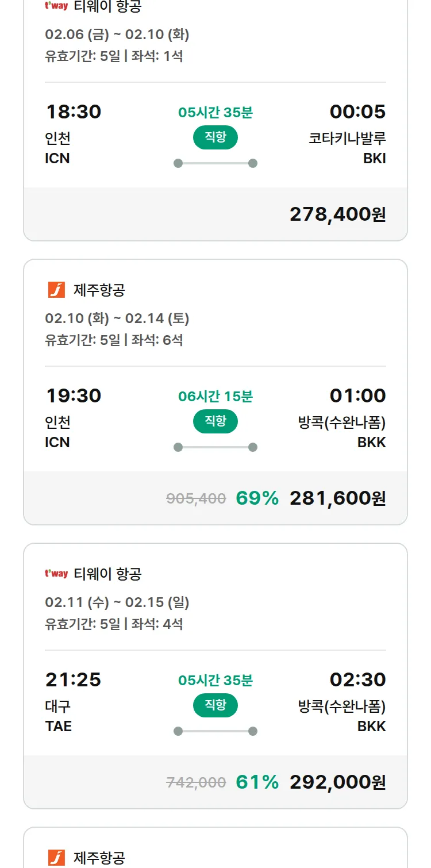Click the 69% discount label
The height and width of the screenshot is (868, 431).
(257, 498)
